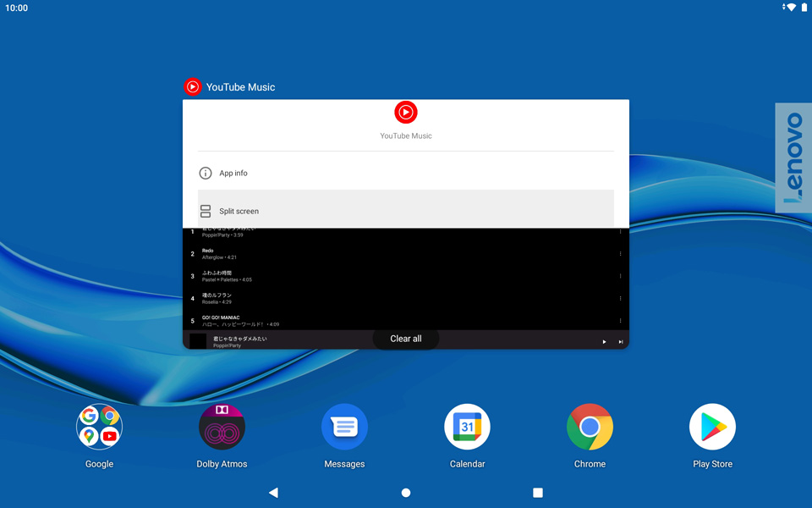
Task: Open three-dot menu for GO! GO! MANIAC
Action: point(620,320)
